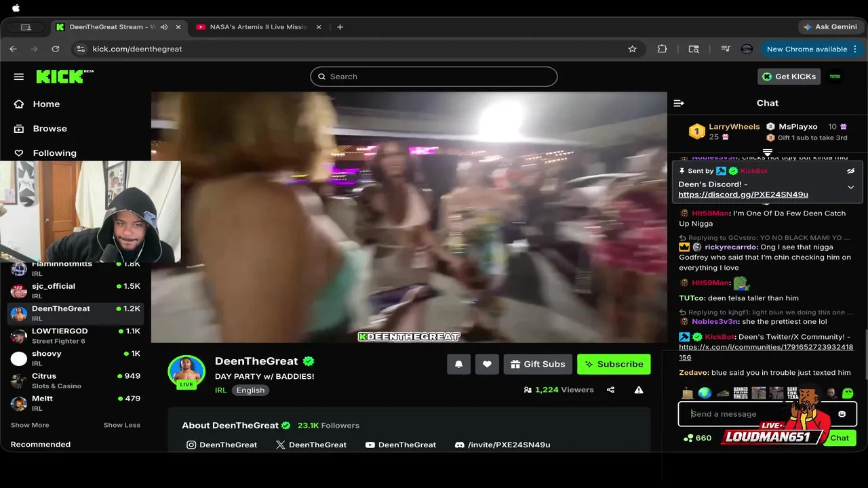Viewport: 868px width, 488px height.
Task: Click Zedavo username in chat
Action: [694, 373]
